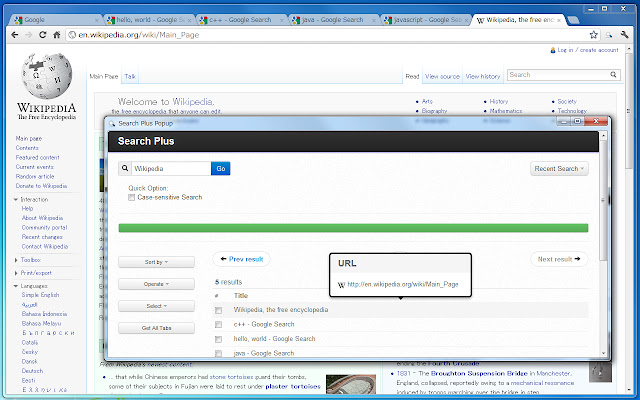Open Current events sidebar link
The height and width of the screenshot is (400, 640).
(35, 167)
